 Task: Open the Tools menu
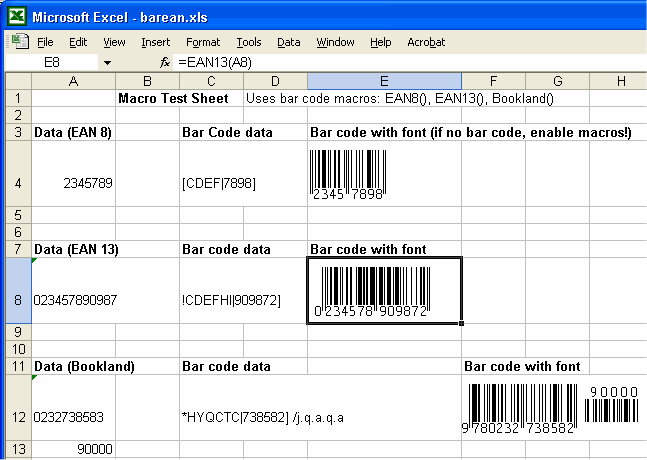pyautogui.click(x=249, y=42)
